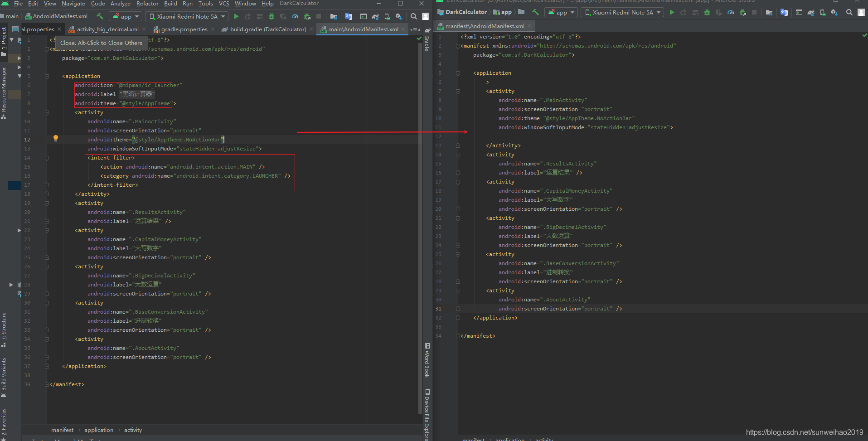The height and width of the screenshot is (441, 868).
Task: Click the android:name=".MainActivity" line in left editor
Action: pos(131,121)
